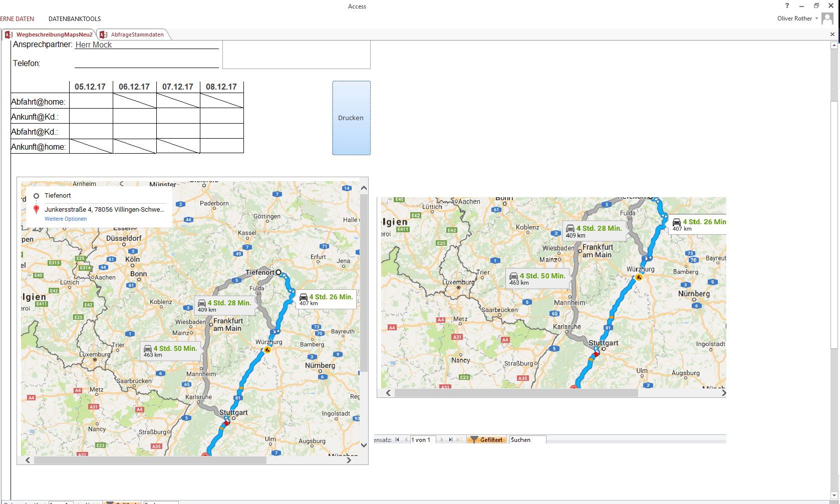This screenshot has width=840, height=504.
Task: Click the left map's horizontal scrollbar thumb
Action: (x=150, y=460)
